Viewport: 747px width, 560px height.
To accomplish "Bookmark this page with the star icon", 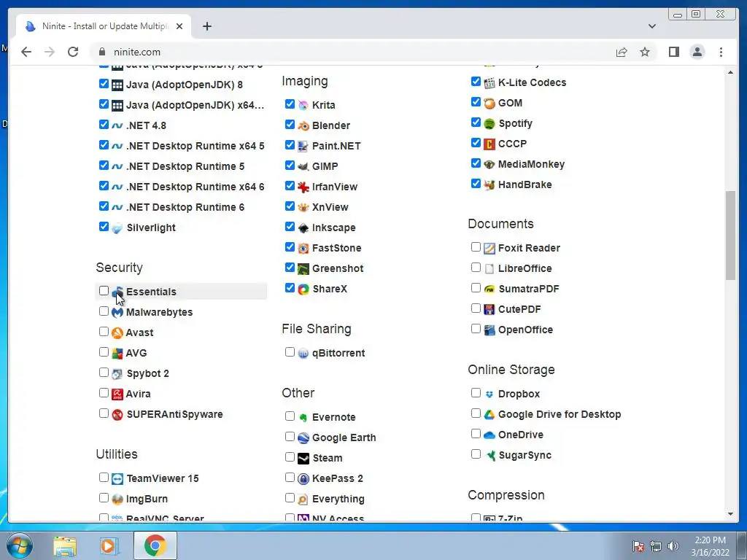I will pyautogui.click(x=645, y=52).
